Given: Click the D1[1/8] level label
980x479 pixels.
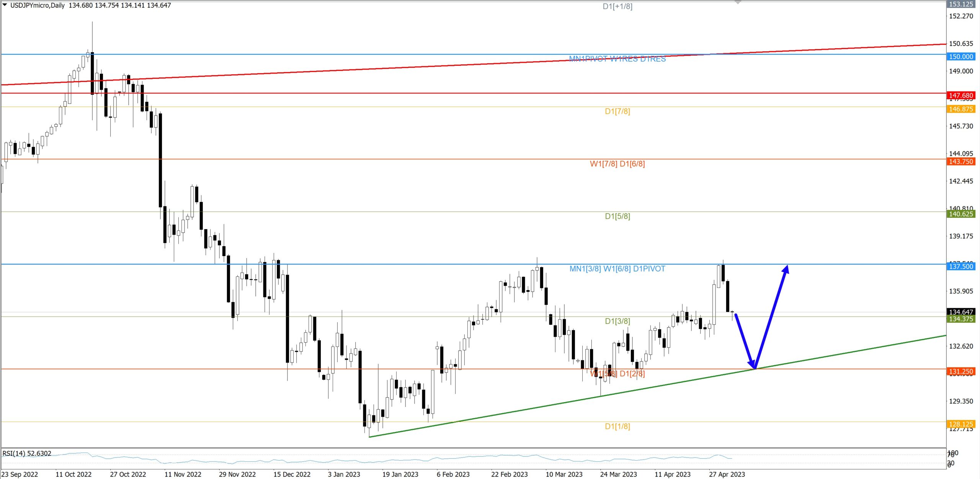Looking at the screenshot, I should point(617,427).
